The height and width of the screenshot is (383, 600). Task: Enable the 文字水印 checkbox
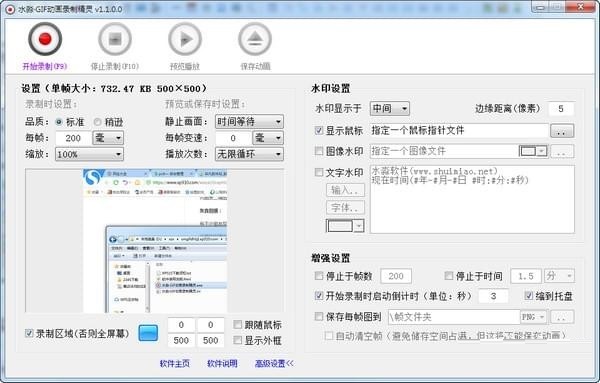(x=319, y=172)
